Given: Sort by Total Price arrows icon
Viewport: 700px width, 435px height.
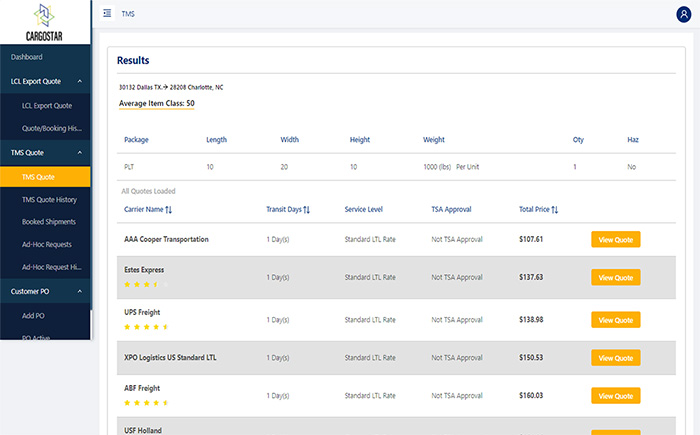Looking at the screenshot, I should point(554,209).
